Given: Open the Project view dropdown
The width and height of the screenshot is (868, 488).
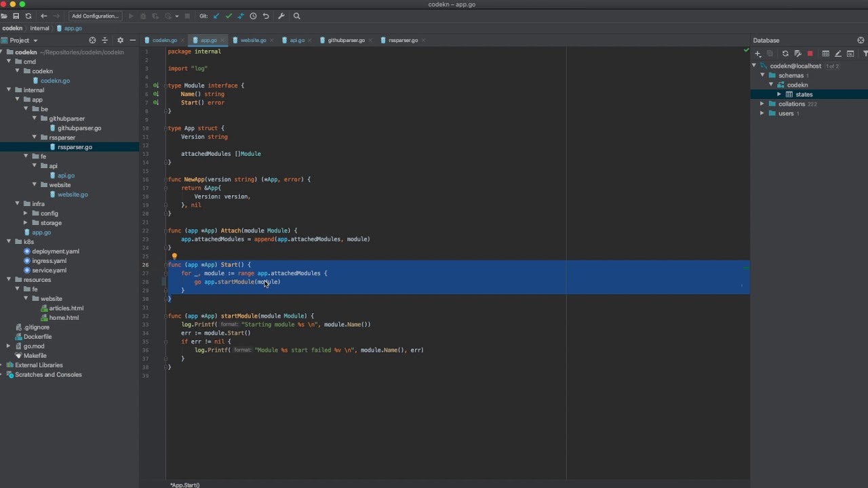Looking at the screenshot, I should tap(21, 40).
